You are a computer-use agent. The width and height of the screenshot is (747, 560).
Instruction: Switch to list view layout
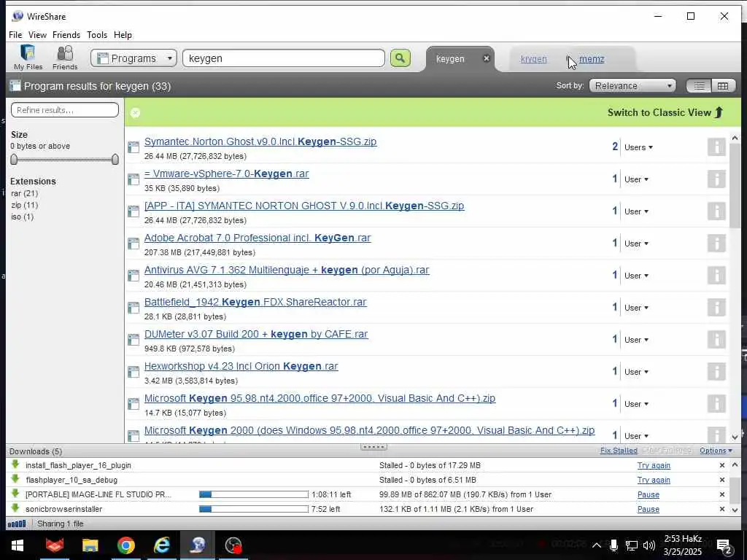pos(699,86)
